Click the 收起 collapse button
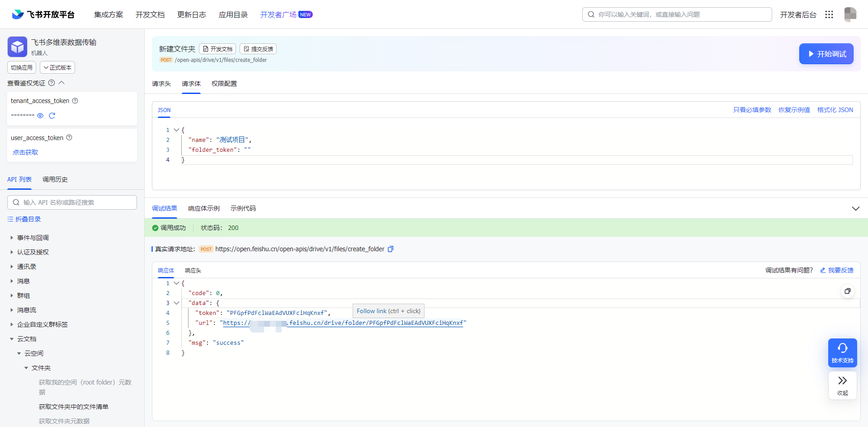This screenshot has width=868, height=427. (x=842, y=385)
